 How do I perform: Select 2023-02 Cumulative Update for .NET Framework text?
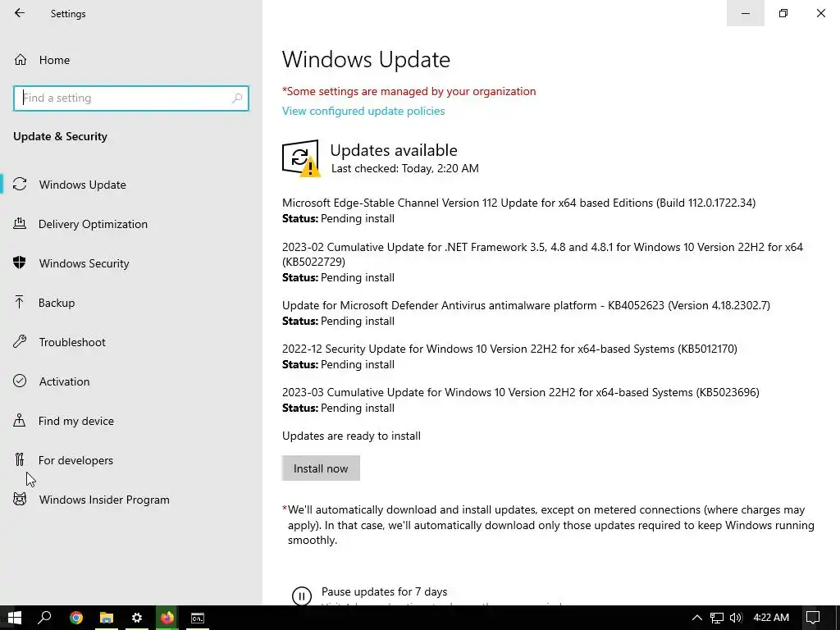click(542, 254)
